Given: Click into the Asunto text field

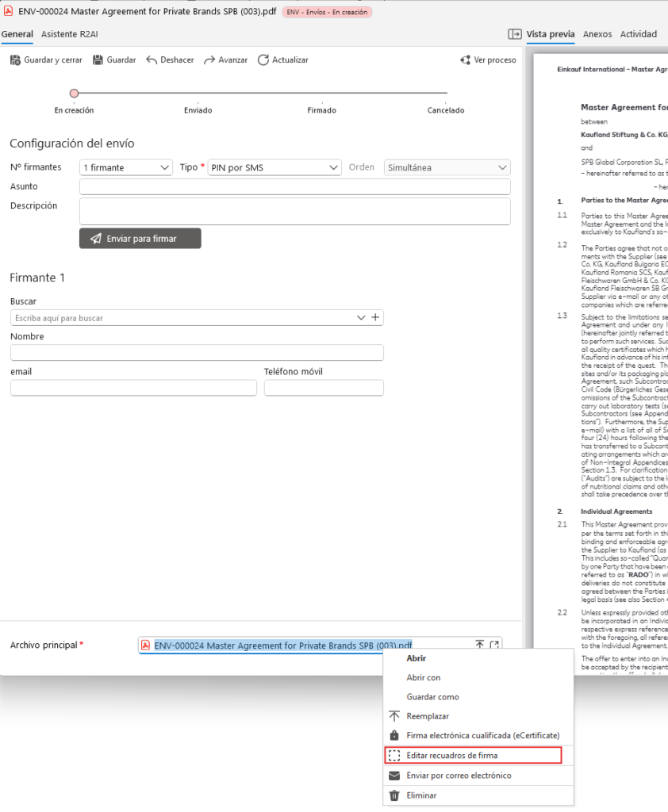Looking at the screenshot, I should 294,187.
